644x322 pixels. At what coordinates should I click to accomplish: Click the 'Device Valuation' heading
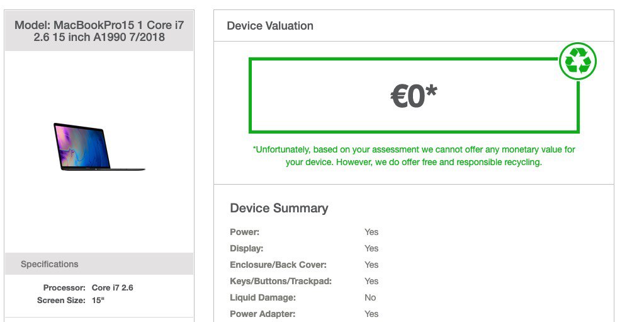pos(270,26)
